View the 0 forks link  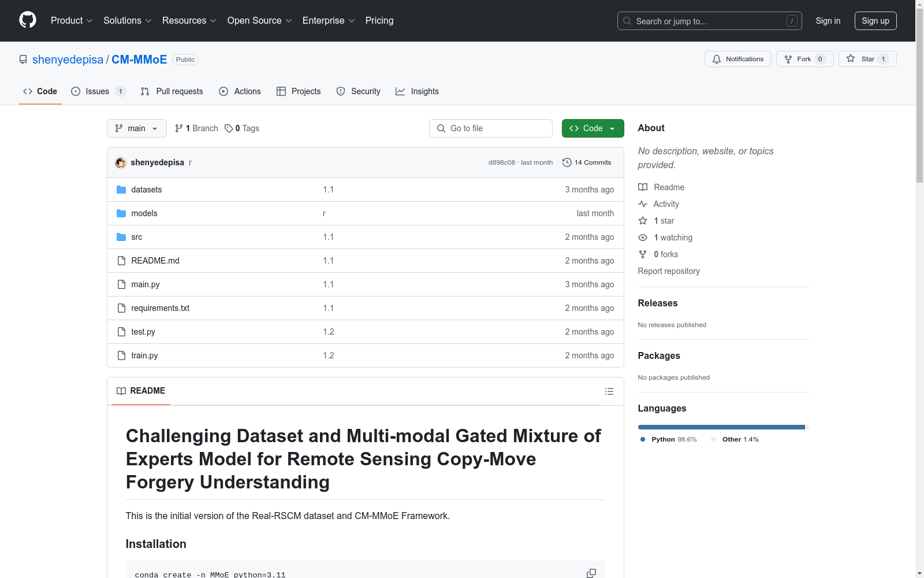pyautogui.click(x=658, y=254)
